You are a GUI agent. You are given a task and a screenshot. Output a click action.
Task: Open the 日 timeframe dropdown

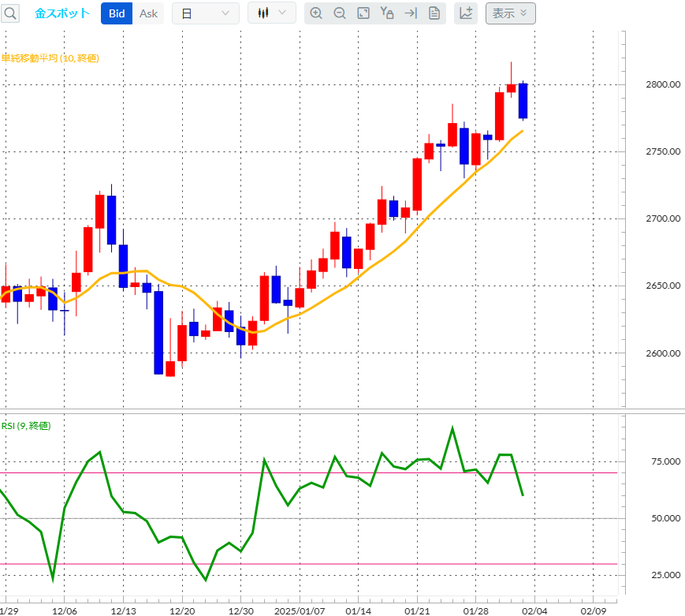(x=205, y=13)
